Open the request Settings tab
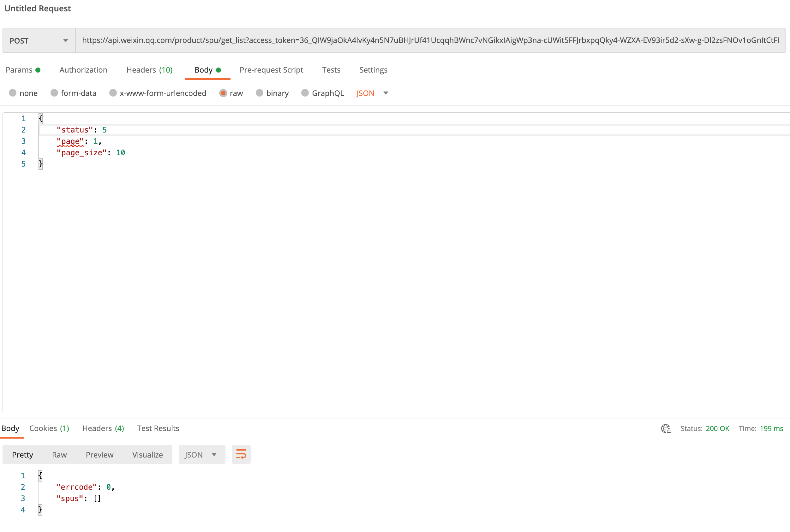The height and width of the screenshot is (532, 790). pos(373,70)
